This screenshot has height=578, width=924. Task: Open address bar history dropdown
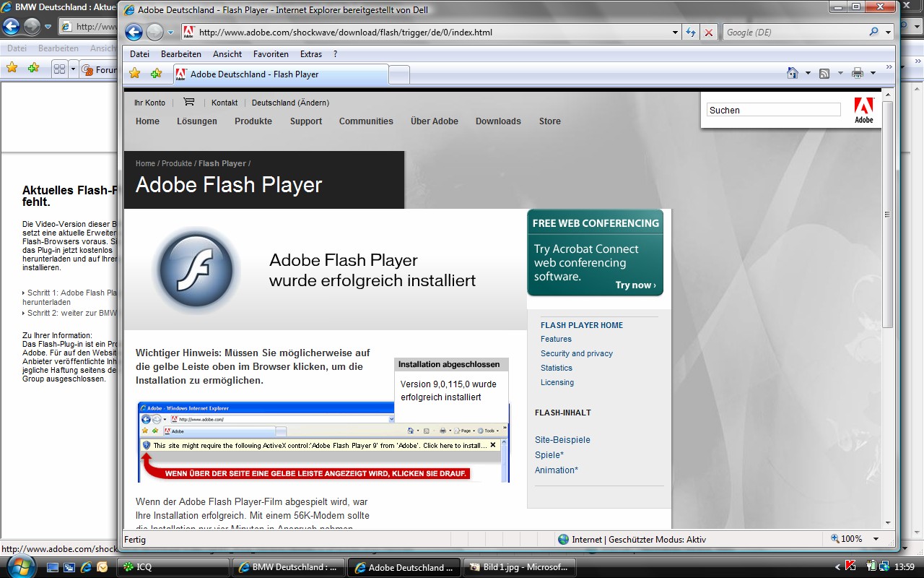[x=675, y=33]
